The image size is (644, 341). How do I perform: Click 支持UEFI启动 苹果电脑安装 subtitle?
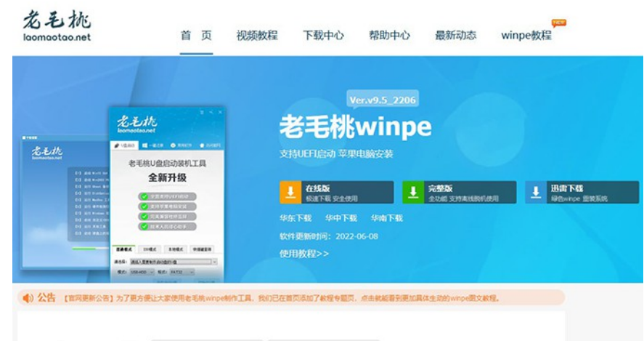pyautogui.click(x=336, y=154)
